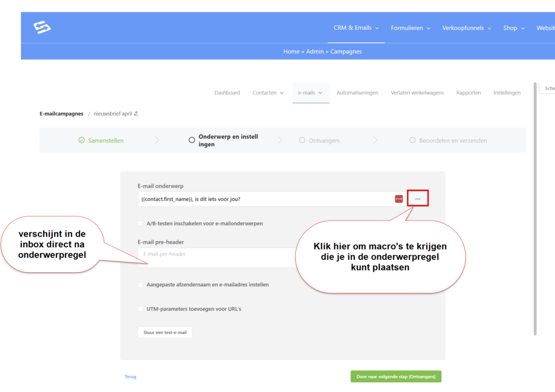The image size is (555, 392).
Task: Click the Onderwerp en instellingen step circle
Action: (191, 140)
